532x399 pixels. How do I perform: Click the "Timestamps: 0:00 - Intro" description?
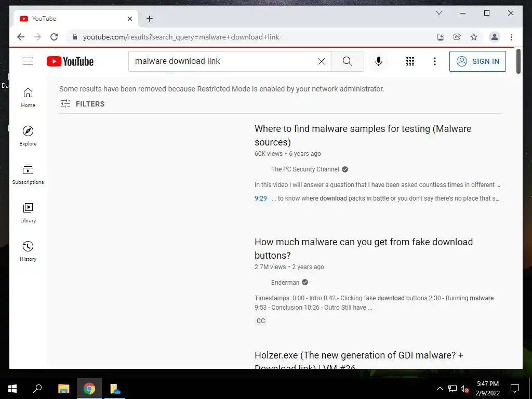coord(374,303)
